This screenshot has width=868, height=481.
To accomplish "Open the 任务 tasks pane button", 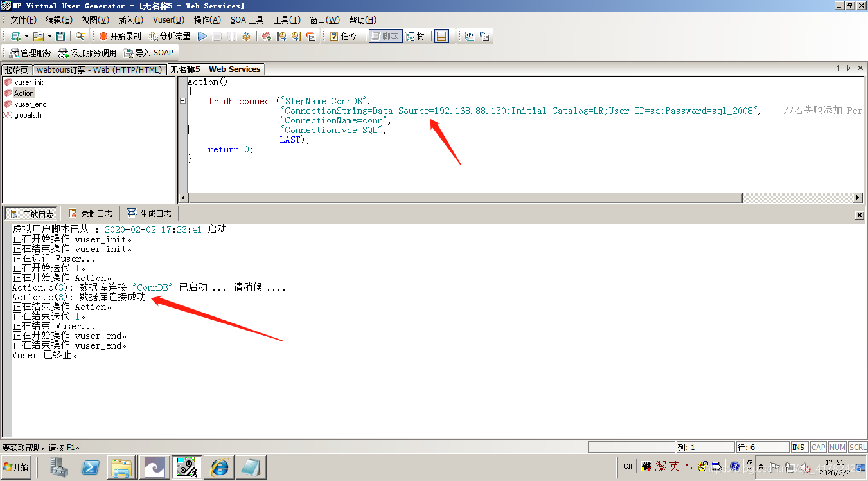I will [x=343, y=36].
